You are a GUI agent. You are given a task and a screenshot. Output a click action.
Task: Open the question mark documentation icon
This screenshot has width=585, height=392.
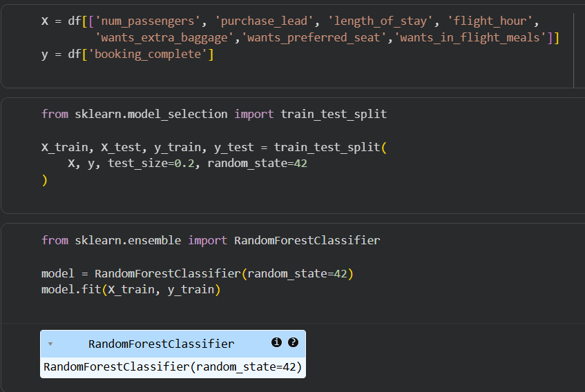pos(294,342)
